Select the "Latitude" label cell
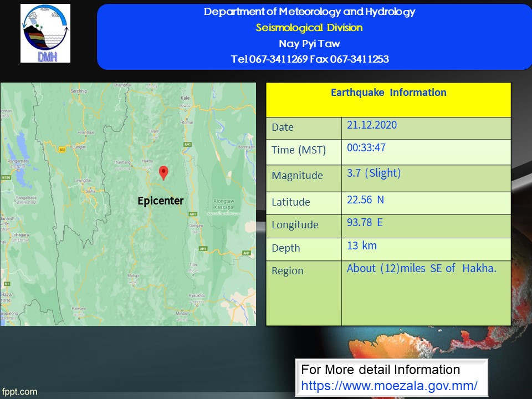 tap(304, 203)
